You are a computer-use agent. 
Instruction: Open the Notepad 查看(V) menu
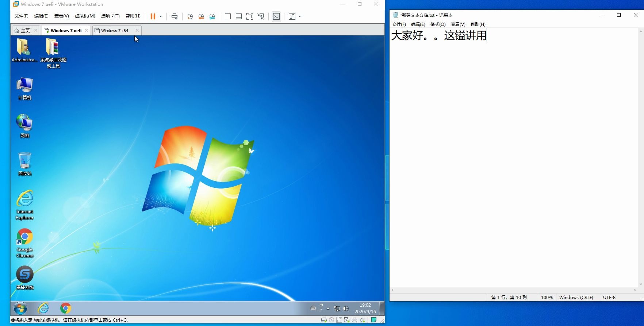(x=458, y=24)
